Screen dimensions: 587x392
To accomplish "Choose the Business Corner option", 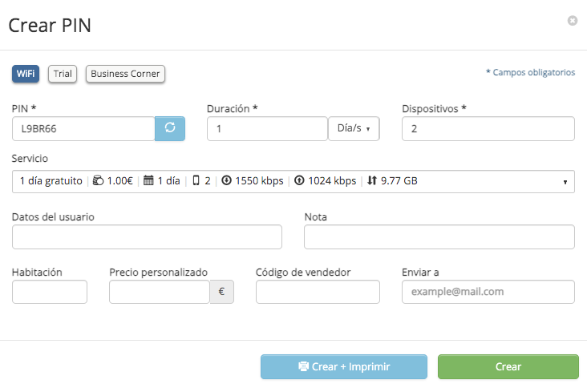I will click(x=125, y=74).
